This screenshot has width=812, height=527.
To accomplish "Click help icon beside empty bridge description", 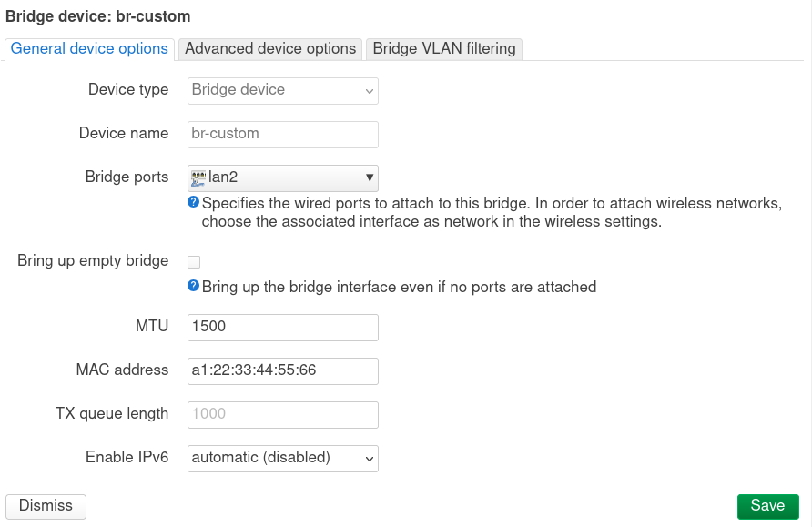I will pos(193,286).
